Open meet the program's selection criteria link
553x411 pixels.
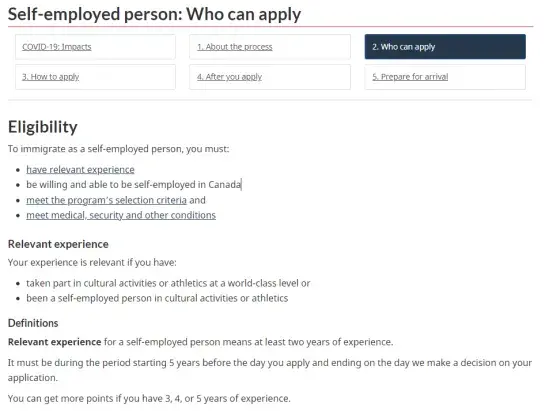click(106, 200)
